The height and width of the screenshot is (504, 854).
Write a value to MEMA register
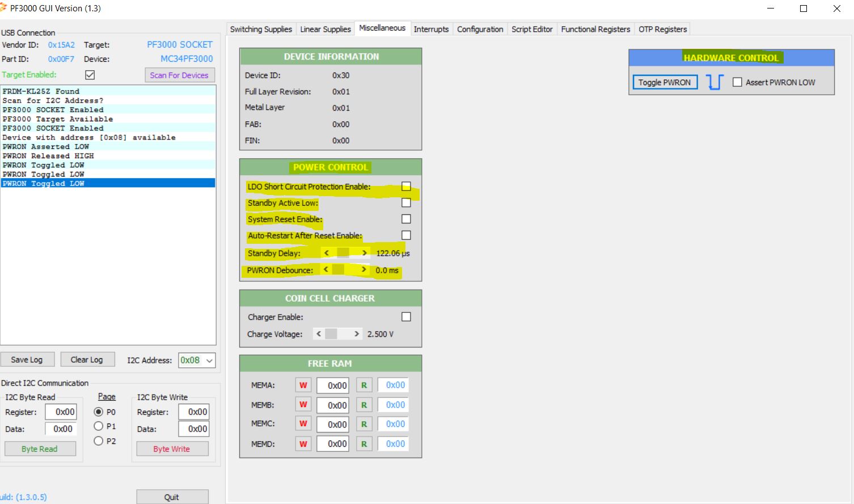303,384
